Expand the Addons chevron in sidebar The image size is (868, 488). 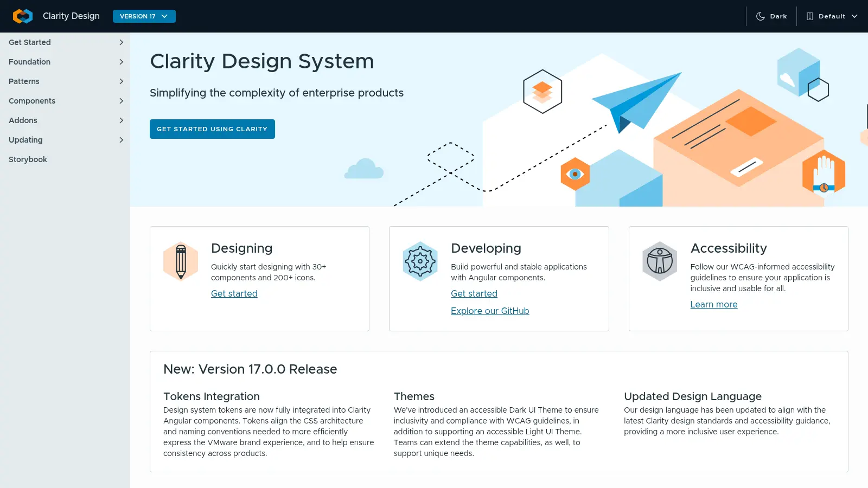(121, 120)
